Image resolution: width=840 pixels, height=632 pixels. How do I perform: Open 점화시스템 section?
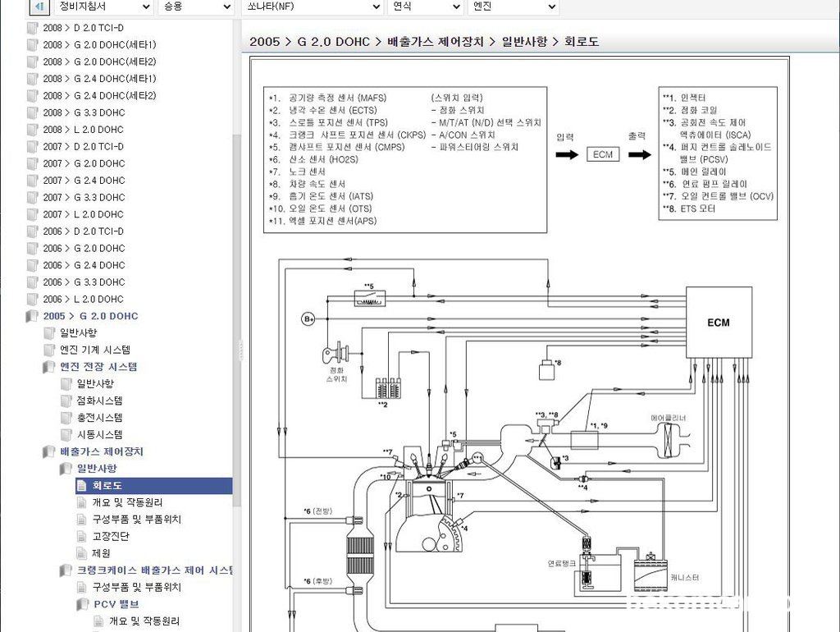coord(99,401)
